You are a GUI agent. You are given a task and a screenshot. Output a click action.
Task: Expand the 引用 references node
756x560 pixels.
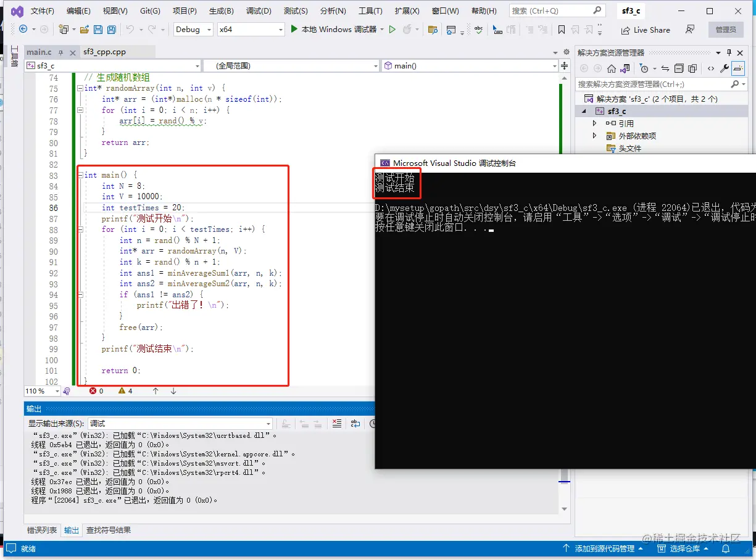point(594,123)
